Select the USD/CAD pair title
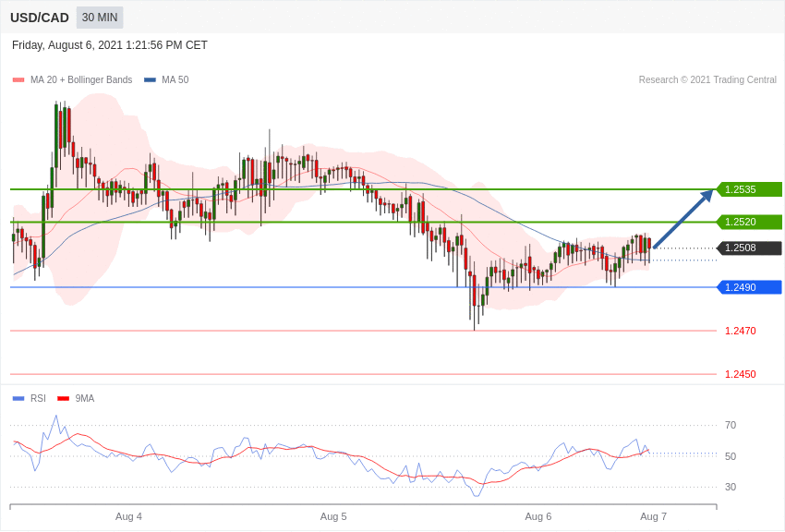The height and width of the screenshot is (532, 785). [40, 18]
